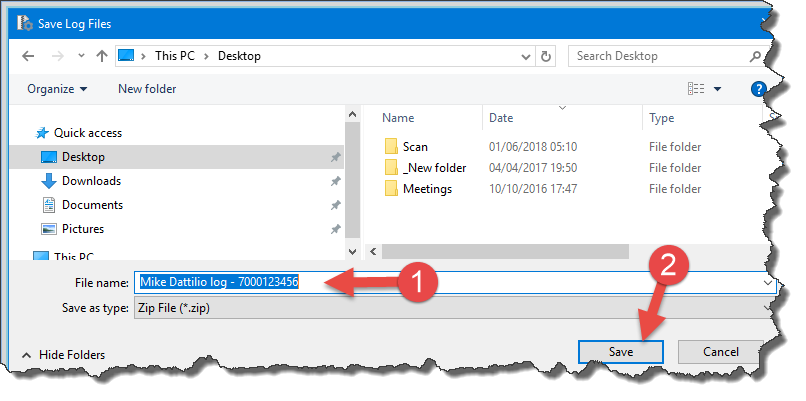This screenshot has width=806, height=401.
Task: Click the horizontal scrollbar thumb in file list
Action: tap(505, 251)
